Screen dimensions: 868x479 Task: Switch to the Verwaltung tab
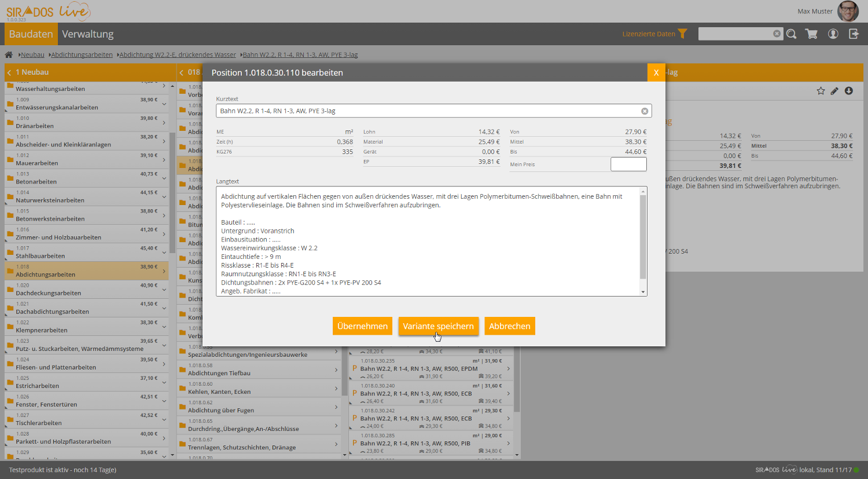pyautogui.click(x=88, y=34)
